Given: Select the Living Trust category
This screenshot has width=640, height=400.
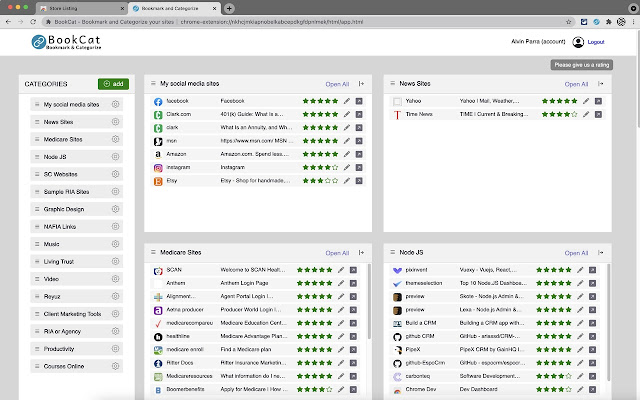Looking at the screenshot, I should [76, 262].
